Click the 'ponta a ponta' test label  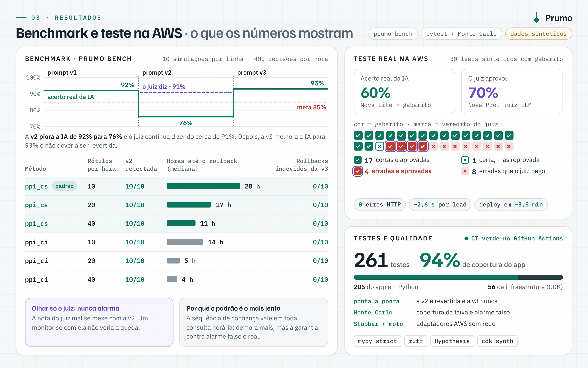tap(376, 301)
